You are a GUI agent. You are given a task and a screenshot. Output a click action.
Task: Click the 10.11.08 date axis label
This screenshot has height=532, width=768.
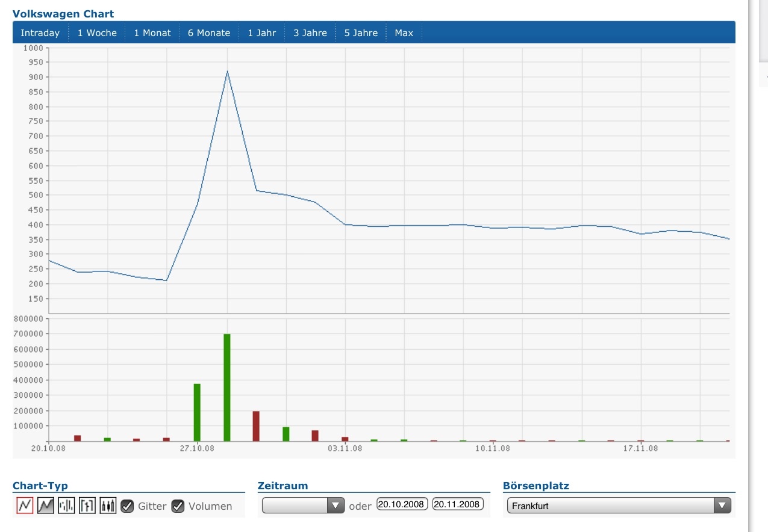click(x=493, y=448)
